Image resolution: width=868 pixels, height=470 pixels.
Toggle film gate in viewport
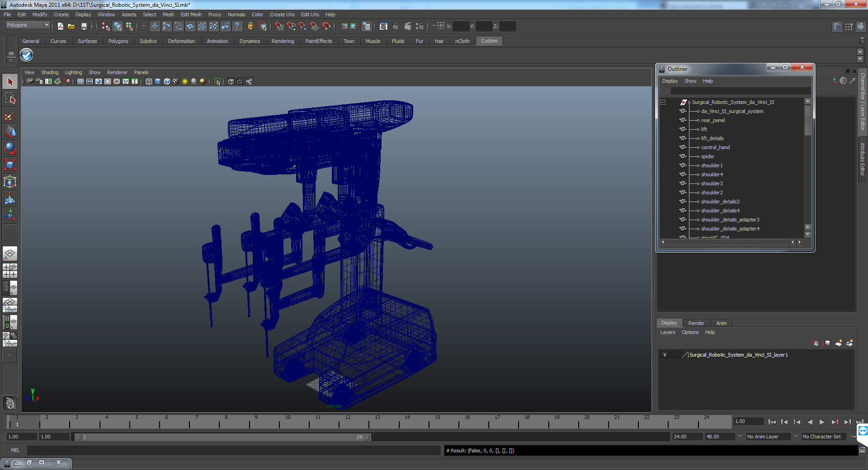pyautogui.click(x=90, y=81)
